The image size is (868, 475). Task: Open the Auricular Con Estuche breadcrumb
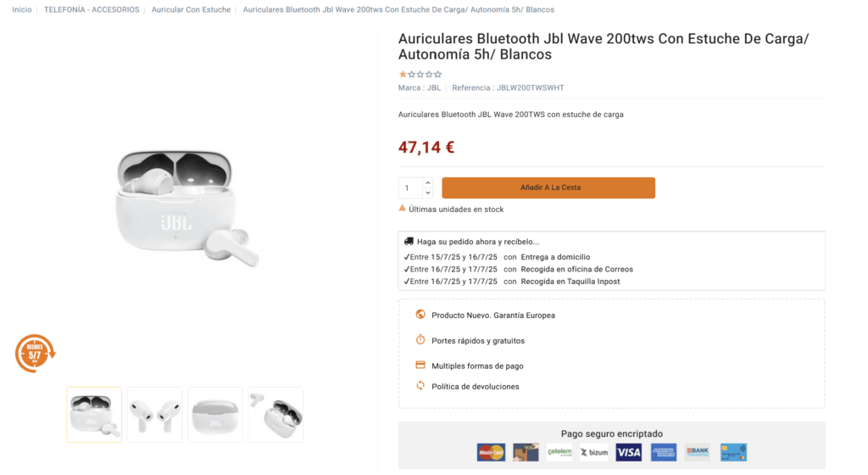point(191,9)
